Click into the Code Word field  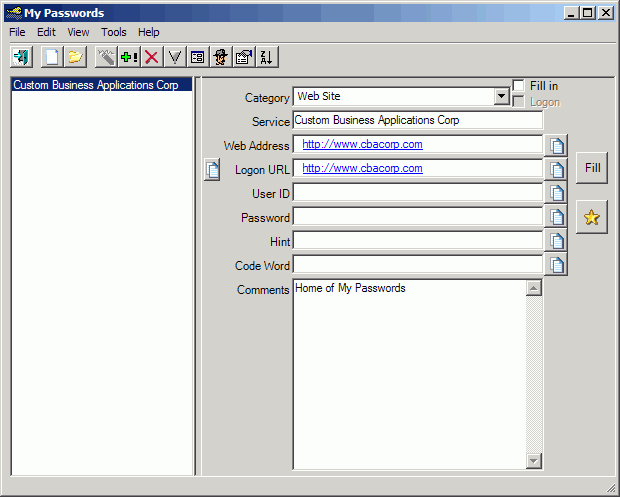click(x=418, y=265)
